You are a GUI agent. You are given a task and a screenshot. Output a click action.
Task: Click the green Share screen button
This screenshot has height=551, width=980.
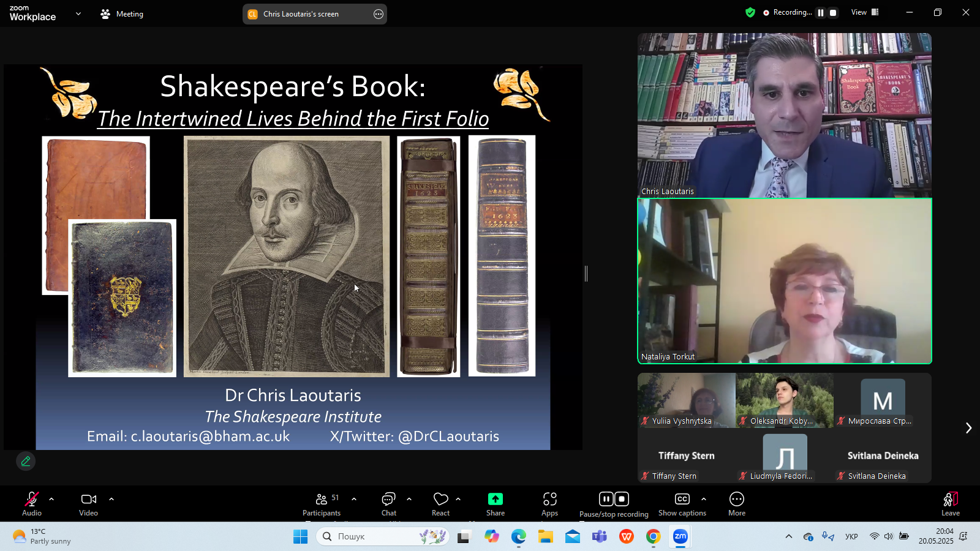495,504
